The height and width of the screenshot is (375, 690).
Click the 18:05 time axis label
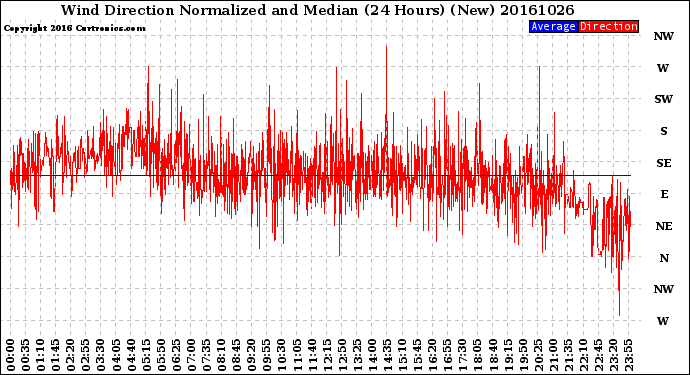(x=478, y=355)
